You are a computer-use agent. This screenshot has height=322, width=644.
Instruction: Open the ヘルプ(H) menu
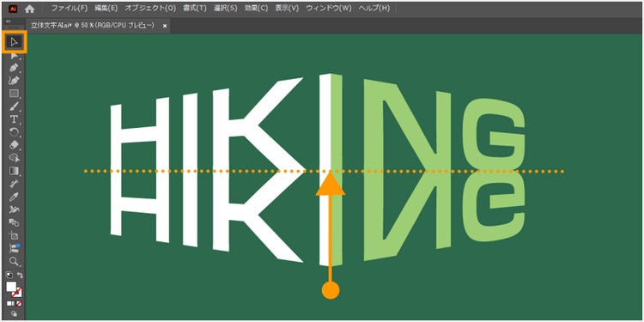(x=374, y=9)
